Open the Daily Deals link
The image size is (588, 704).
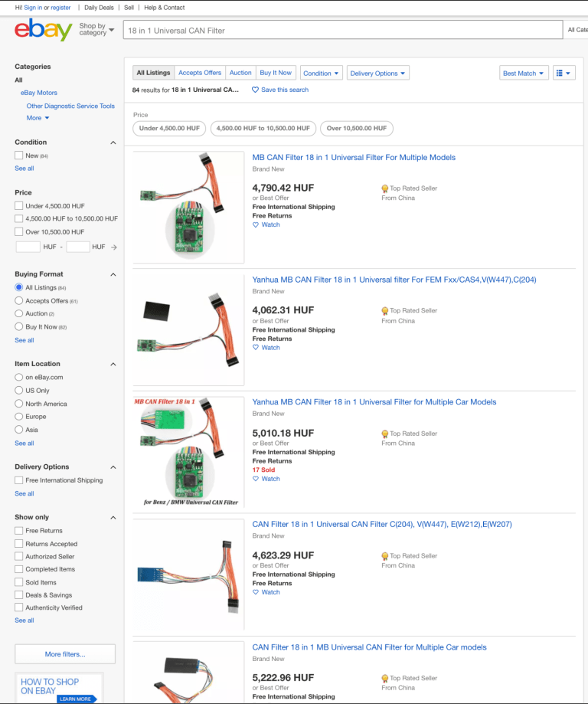coord(99,8)
